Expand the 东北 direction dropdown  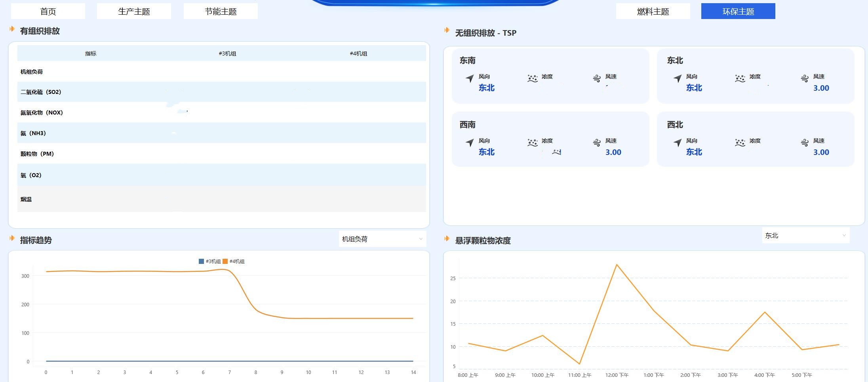pos(806,235)
